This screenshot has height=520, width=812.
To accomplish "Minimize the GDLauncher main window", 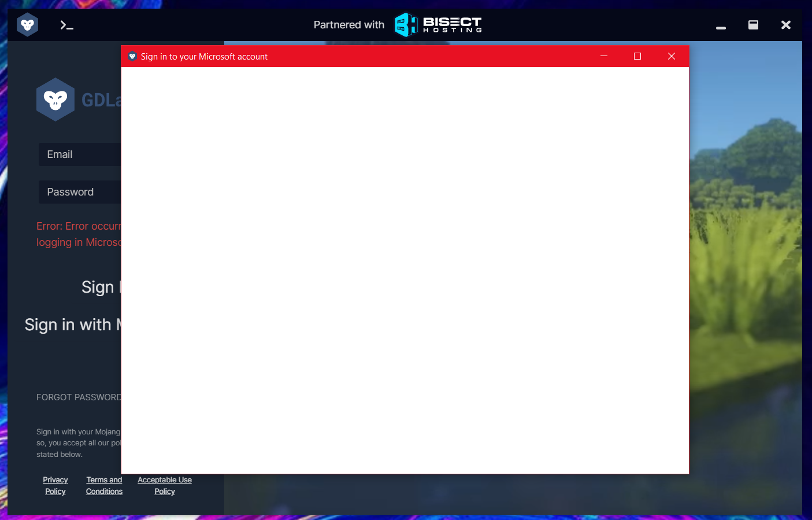I will (720, 25).
